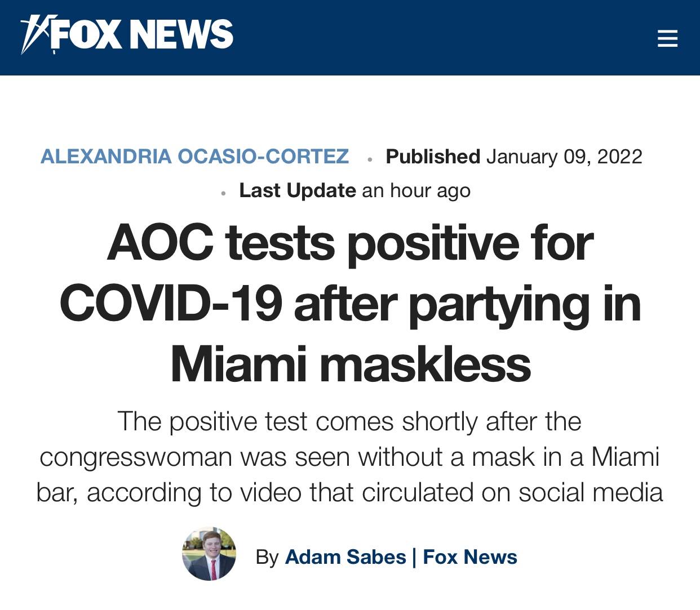Viewport: 700px width, 610px height.
Task: Click the dot separator before Published
Action: tap(369, 159)
